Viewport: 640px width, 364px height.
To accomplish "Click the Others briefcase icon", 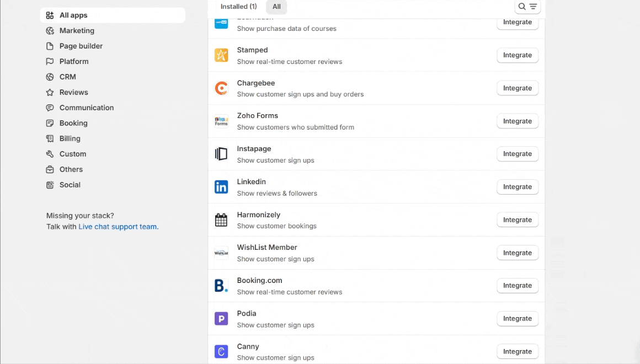I will (50, 169).
